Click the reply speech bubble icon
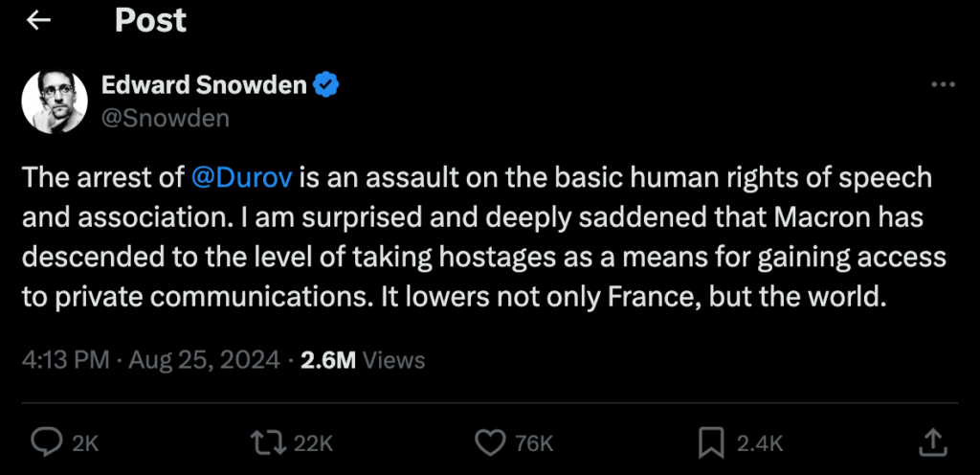Viewport: 980px width, 475px height. (46, 441)
